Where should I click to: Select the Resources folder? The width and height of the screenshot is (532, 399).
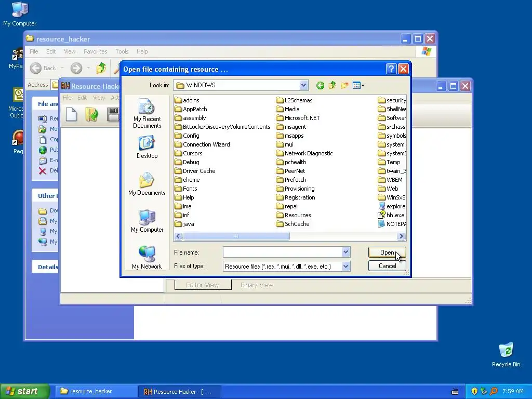tap(294, 215)
